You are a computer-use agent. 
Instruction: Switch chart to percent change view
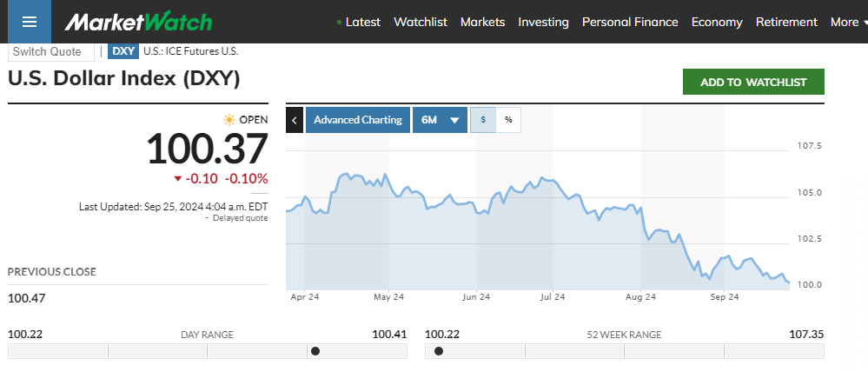point(508,120)
